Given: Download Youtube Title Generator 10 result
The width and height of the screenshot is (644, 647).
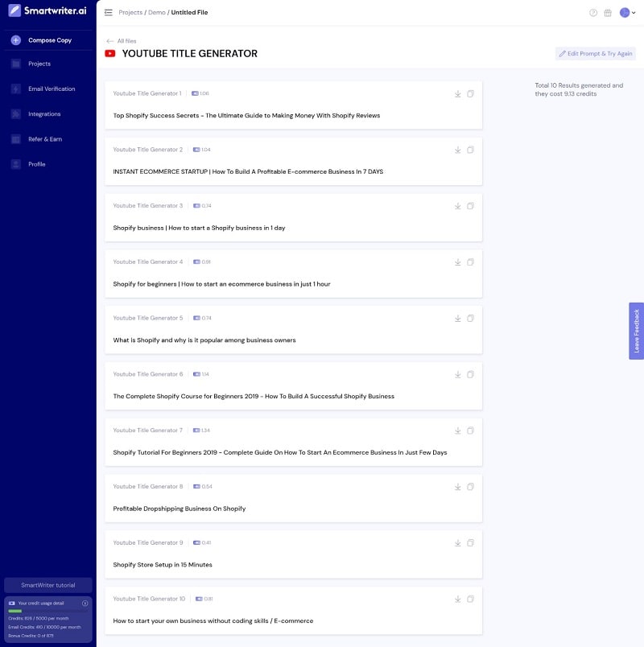Looking at the screenshot, I should [x=458, y=599].
